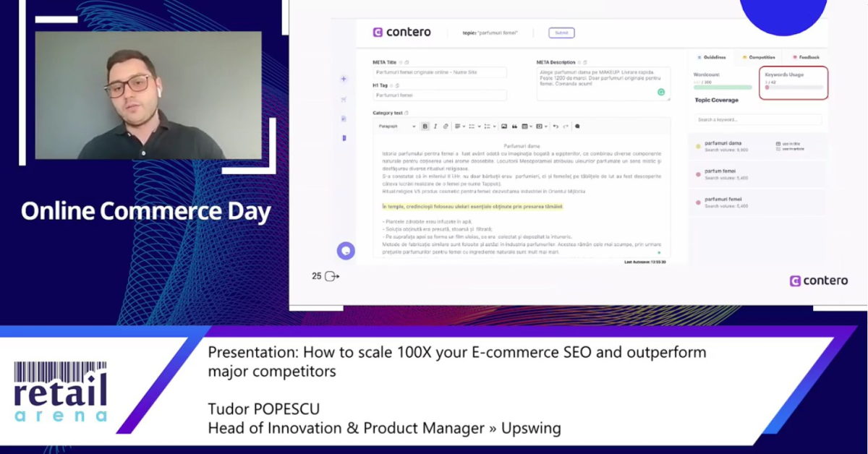Redo the last edit in the editor
Screen dimensions: 868x454
[566, 127]
